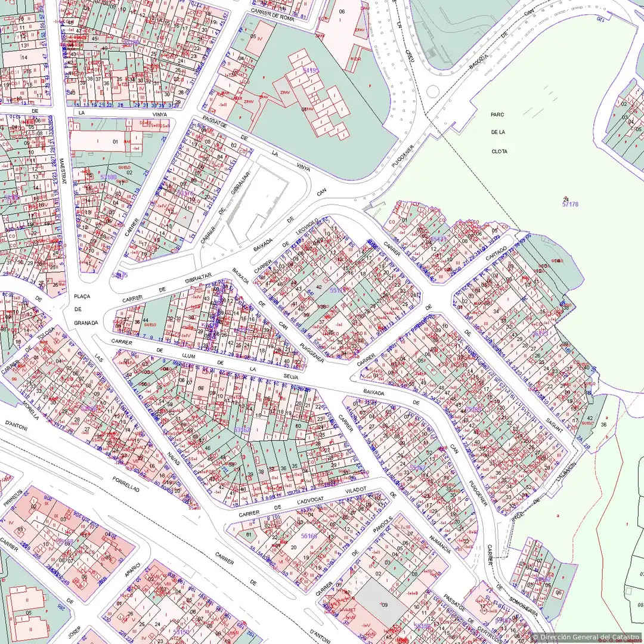Screen dimensions: 644x644
Task: Click the SAGUNT street label
Action: click(x=555, y=425)
